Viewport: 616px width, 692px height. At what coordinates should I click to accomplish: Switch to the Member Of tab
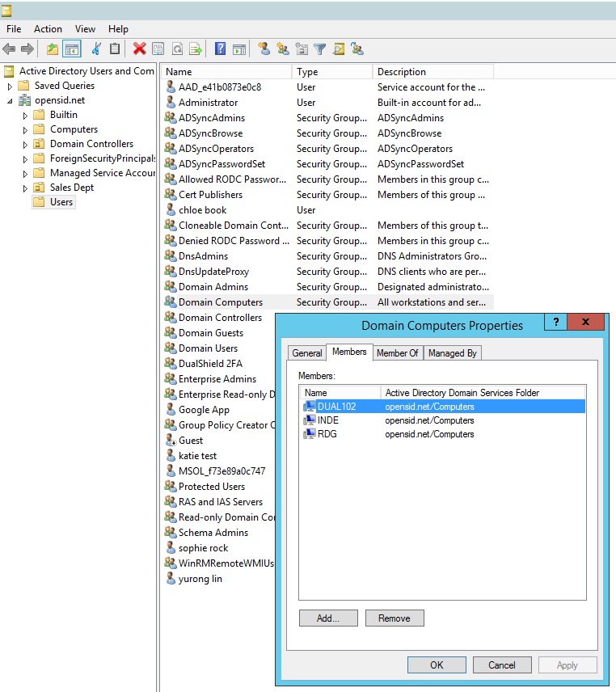(x=397, y=353)
